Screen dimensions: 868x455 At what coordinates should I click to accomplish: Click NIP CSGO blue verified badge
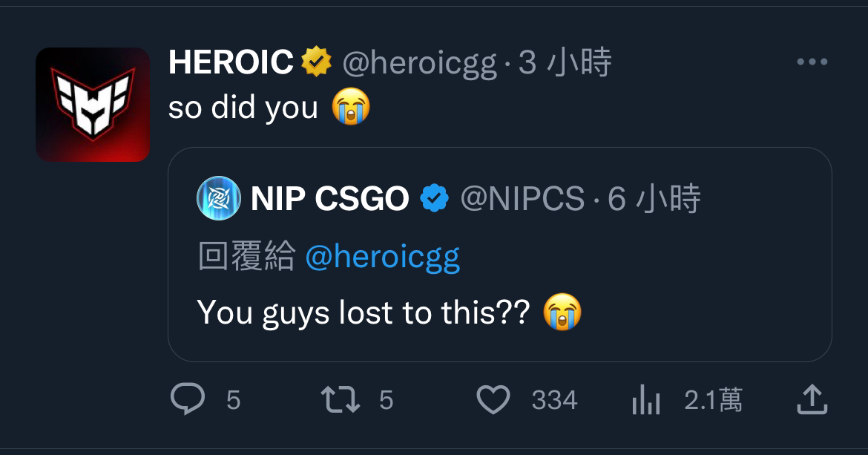(435, 198)
